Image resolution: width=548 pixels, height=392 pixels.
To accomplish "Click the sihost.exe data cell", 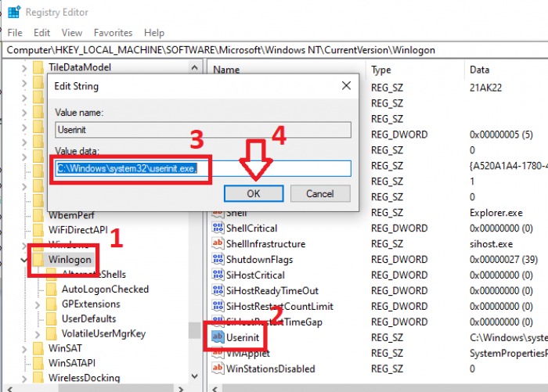I will (491, 243).
